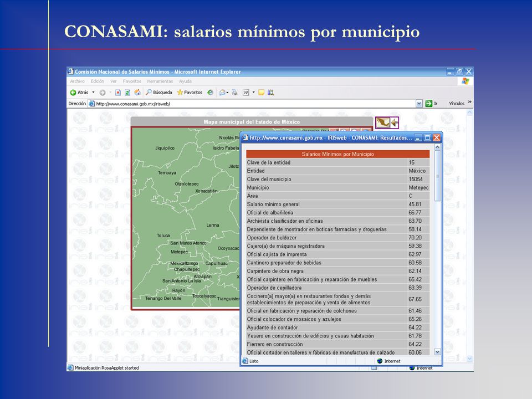Image resolution: width=532 pixels, height=399 pixels.
Task: Click the Internet zone globe in results popup
Action: pyautogui.click(x=380, y=361)
